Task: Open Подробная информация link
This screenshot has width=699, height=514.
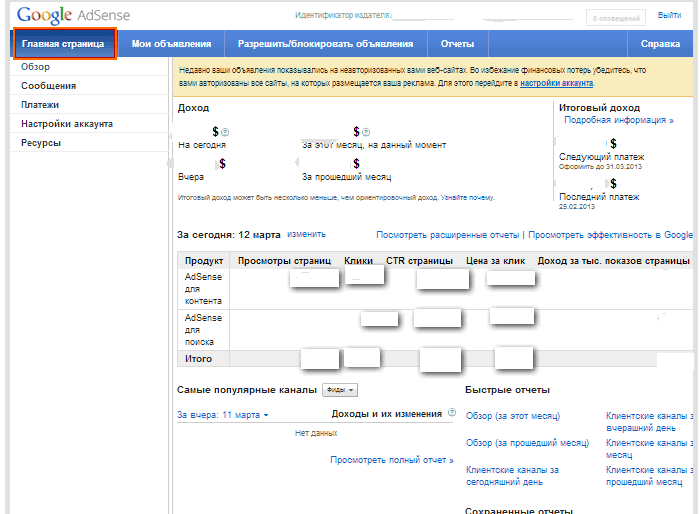Action: [x=618, y=120]
